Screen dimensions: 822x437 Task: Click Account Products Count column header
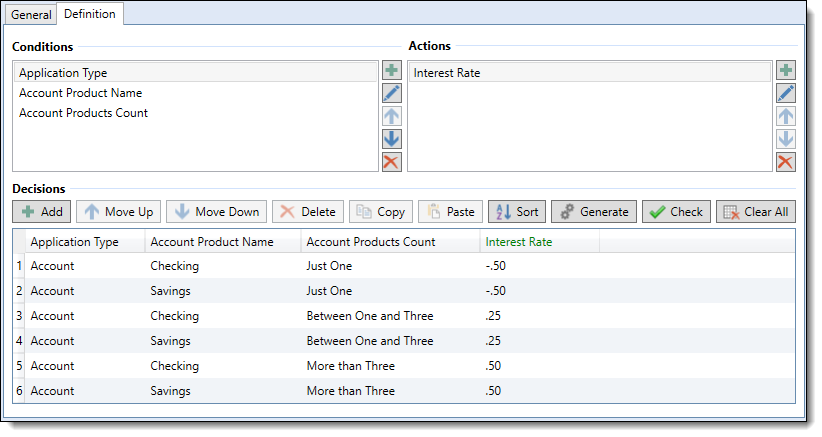tap(390, 242)
